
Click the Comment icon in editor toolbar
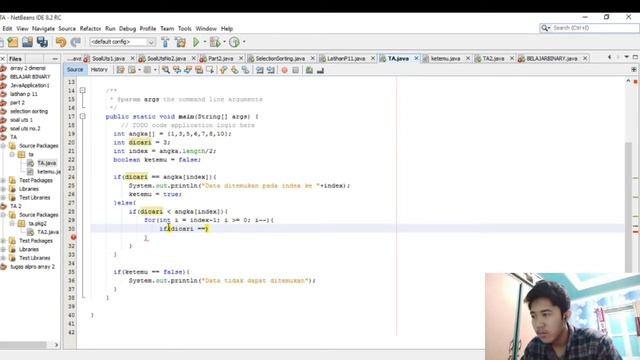coord(309,70)
